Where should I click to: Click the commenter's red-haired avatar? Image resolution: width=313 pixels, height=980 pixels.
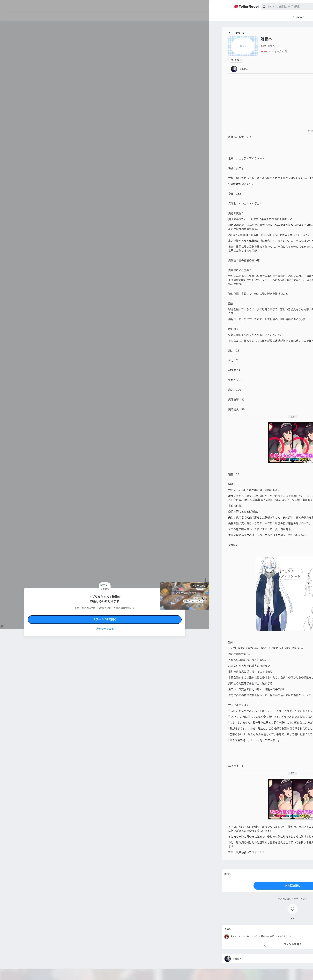click(x=227, y=936)
